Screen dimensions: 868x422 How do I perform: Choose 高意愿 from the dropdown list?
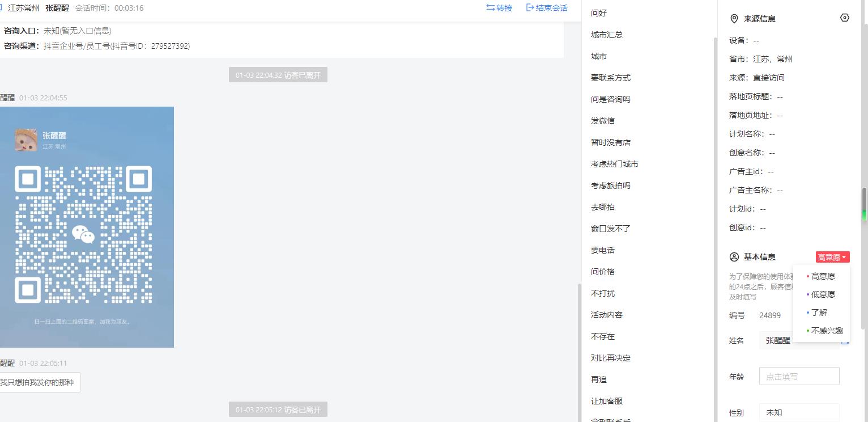point(822,276)
